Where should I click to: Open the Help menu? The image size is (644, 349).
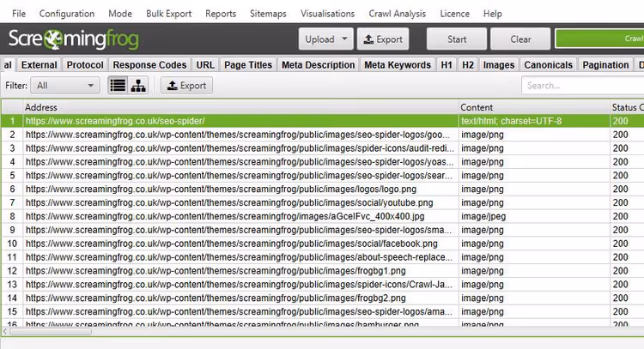pyautogui.click(x=493, y=14)
